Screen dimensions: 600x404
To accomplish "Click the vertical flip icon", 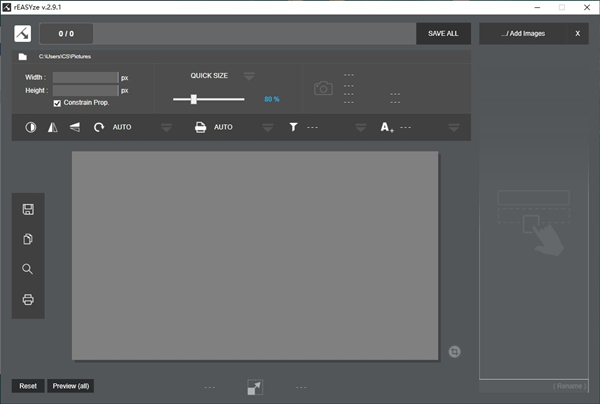I will [x=75, y=127].
